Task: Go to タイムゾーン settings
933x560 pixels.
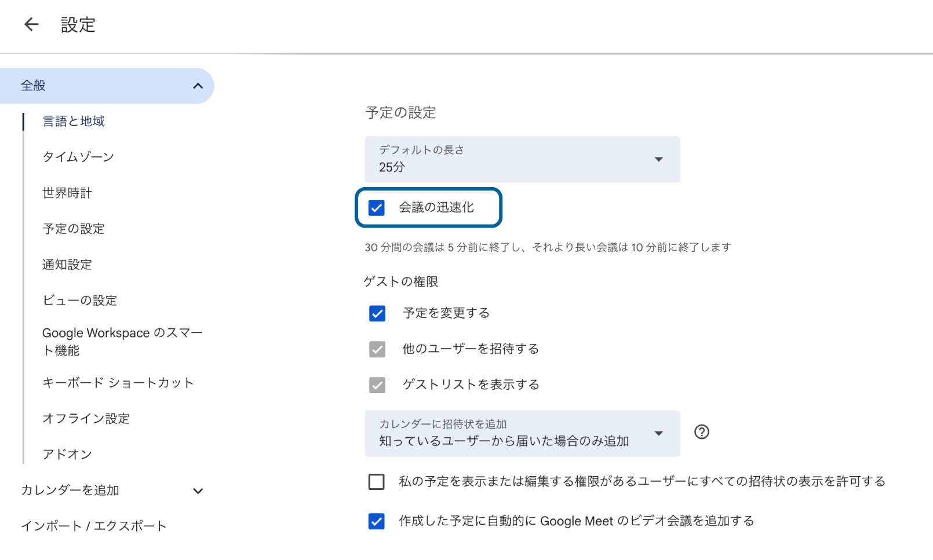Action: click(78, 157)
